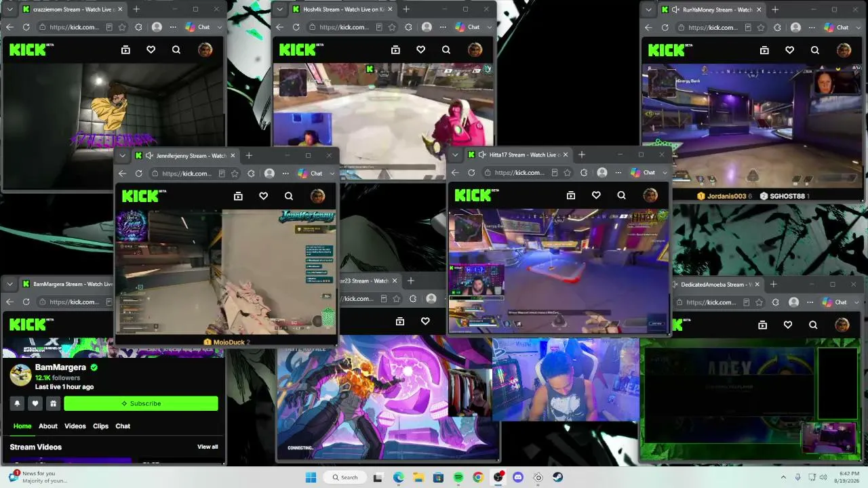Open Spotify from the taskbar

click(458, 477)
